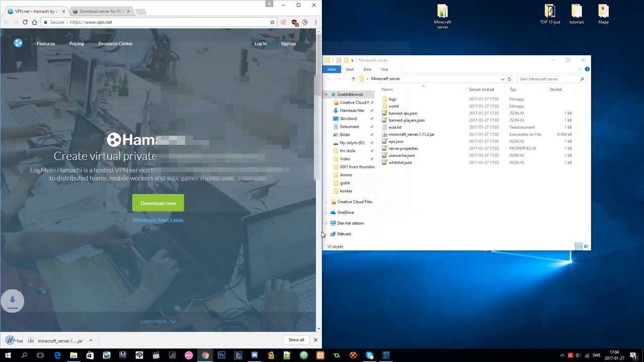Select the server.properties file

[x=403, y=148]
